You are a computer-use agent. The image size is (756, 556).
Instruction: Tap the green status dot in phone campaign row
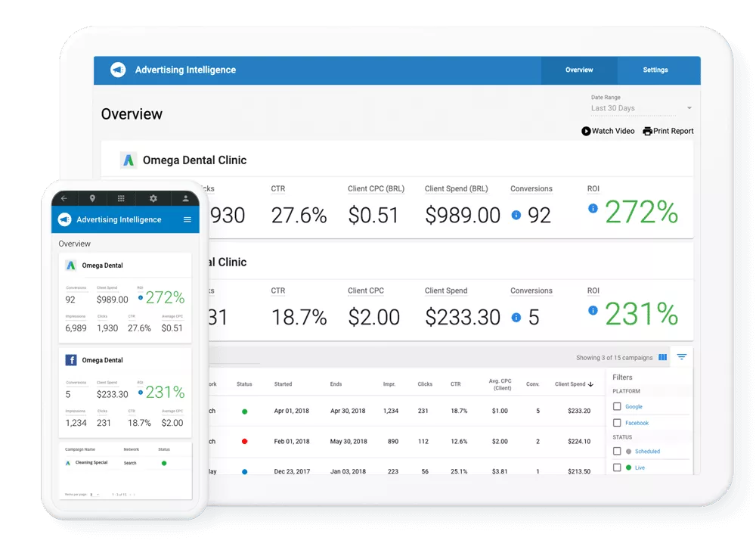(x=164, y=463)
